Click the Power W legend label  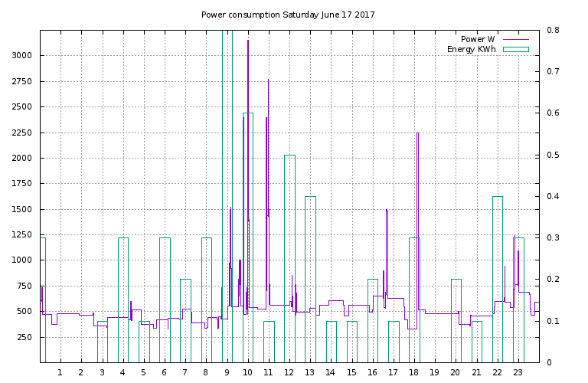pos(478,39)
